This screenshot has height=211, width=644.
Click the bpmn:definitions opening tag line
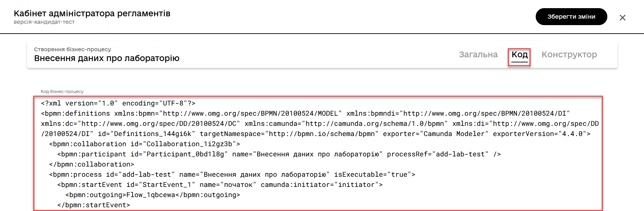tap(305, 113)
